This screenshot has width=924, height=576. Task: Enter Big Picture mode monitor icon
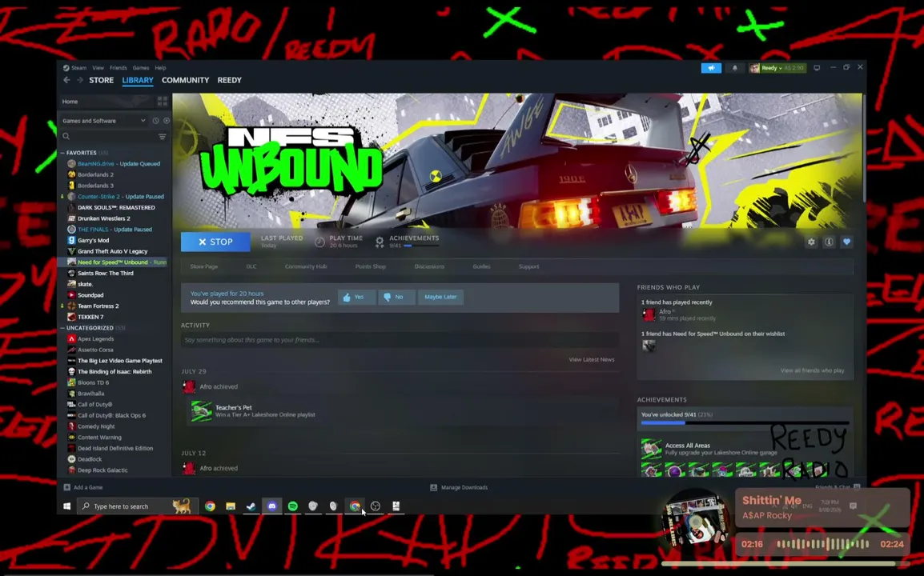[x=817, y=68]
